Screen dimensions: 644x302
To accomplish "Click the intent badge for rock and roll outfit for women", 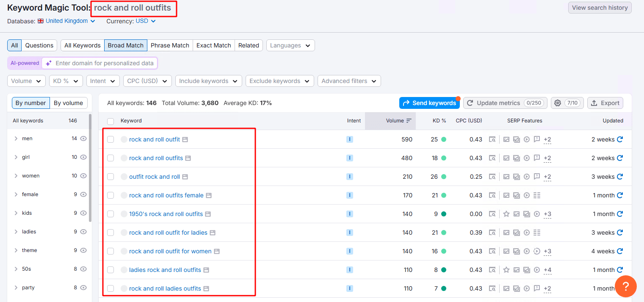I will (350, 251).
